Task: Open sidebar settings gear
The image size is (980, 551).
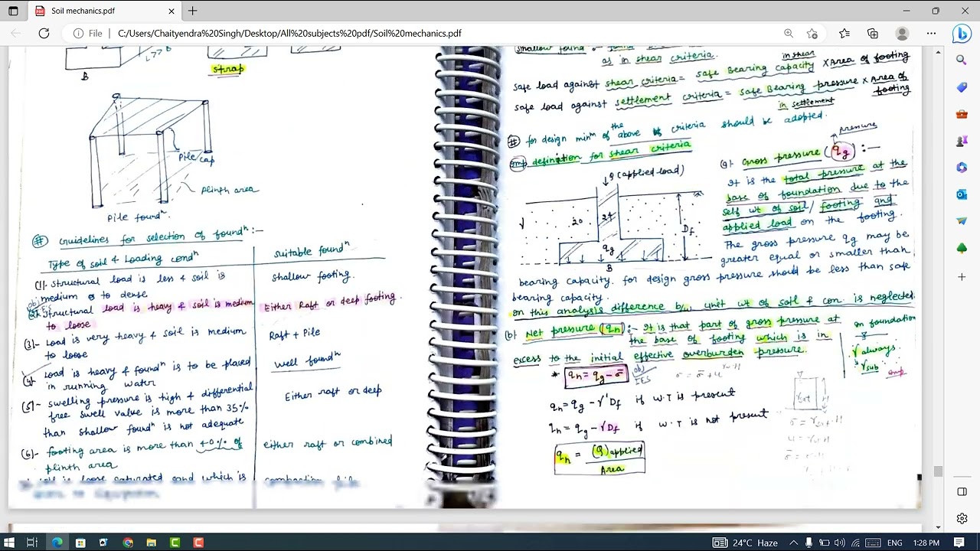Action: [962, 518]
